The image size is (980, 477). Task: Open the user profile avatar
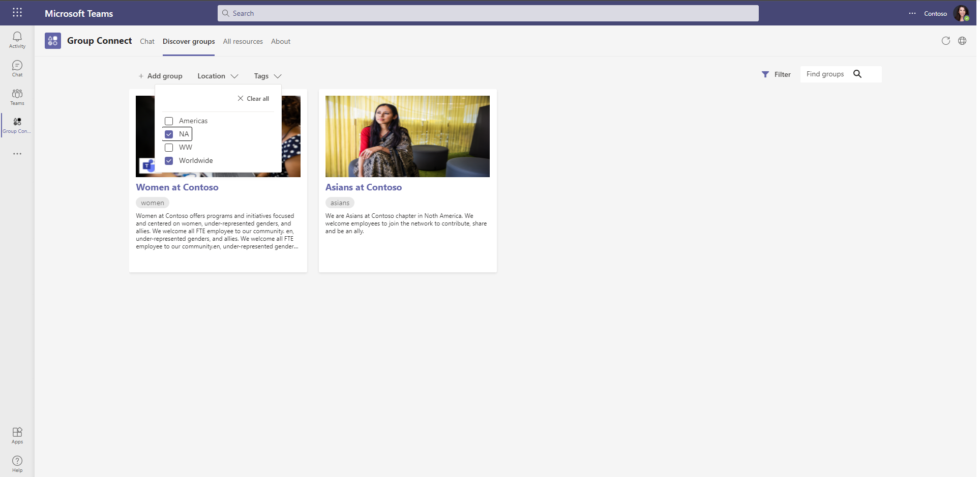point(961,13)
